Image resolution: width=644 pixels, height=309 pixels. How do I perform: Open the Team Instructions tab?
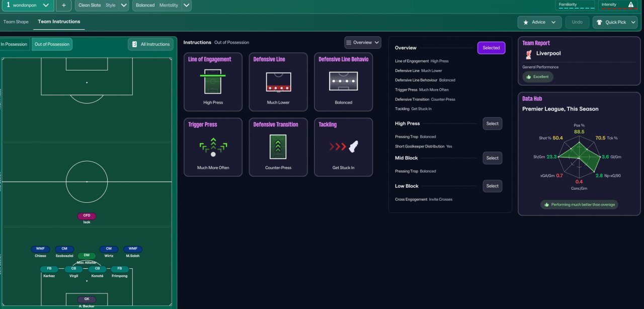[x=59, y=22]
